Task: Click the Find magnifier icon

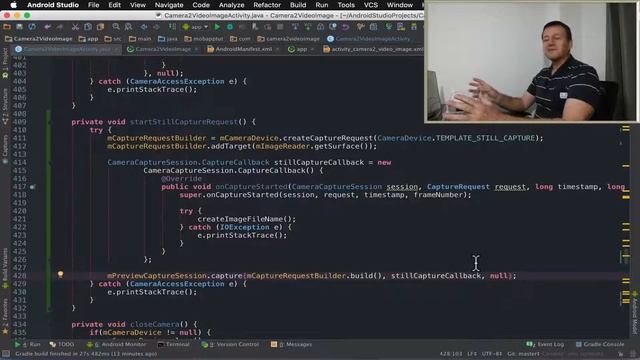Action: pyautogui.click(x=116, y=27)
